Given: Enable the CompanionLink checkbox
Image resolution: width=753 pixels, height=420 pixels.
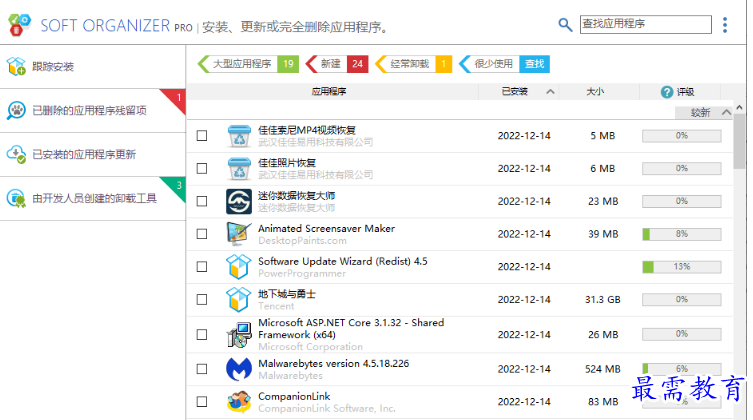Looking at the screenshot, I should pos(202,402).
